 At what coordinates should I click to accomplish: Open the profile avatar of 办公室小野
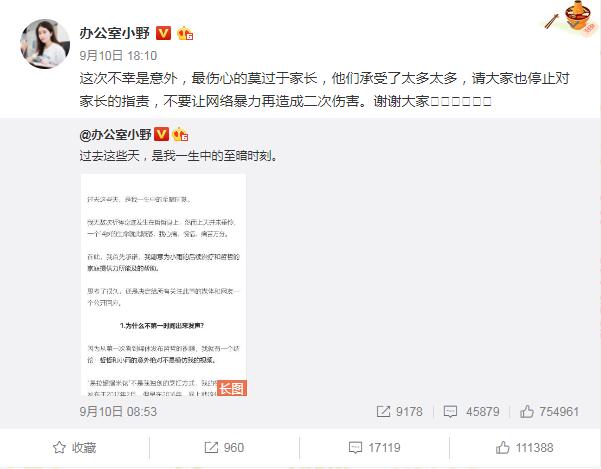pos(45,44)
